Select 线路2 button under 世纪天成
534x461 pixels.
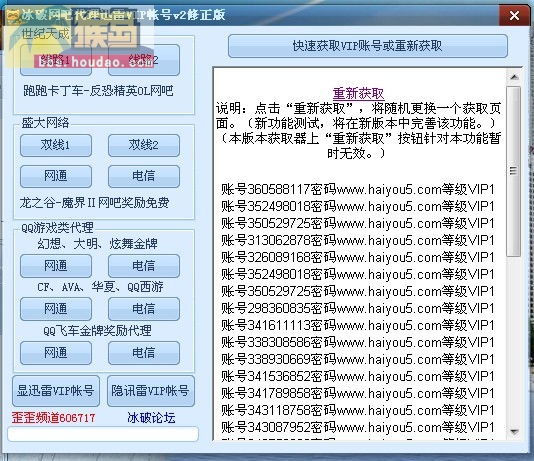pos(144,60)
